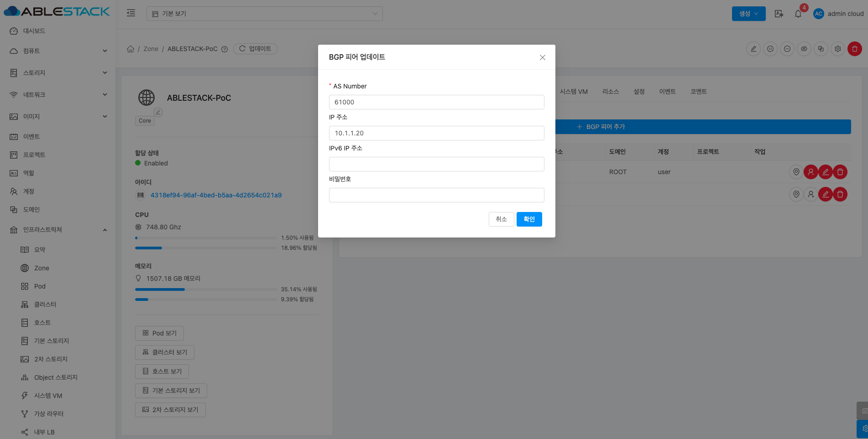The width and height of the screenshot is (868, 439).
Task: Switch to the 코멘트 tab
Action: tap(699, 92)
